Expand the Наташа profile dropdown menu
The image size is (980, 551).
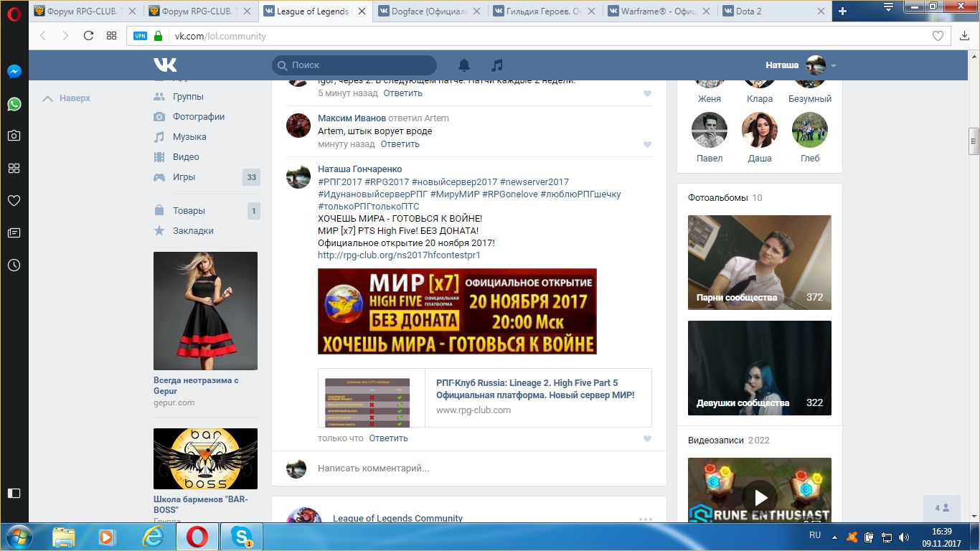[834, 66]
